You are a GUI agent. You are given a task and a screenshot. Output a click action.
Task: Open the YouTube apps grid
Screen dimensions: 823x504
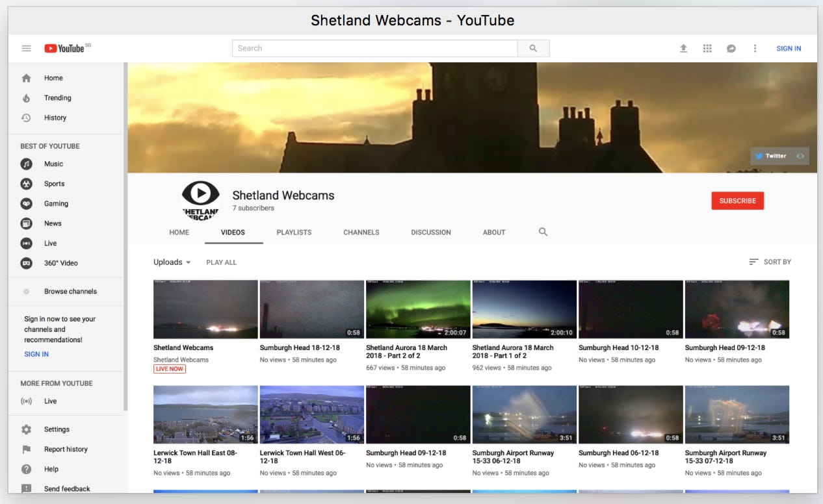pyautogui.click(x=707, y=48)
